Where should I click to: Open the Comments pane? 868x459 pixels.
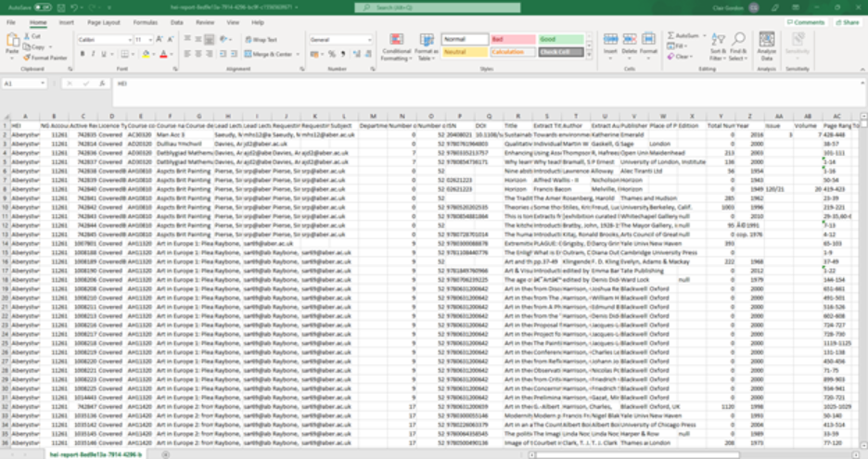point(806,22)
